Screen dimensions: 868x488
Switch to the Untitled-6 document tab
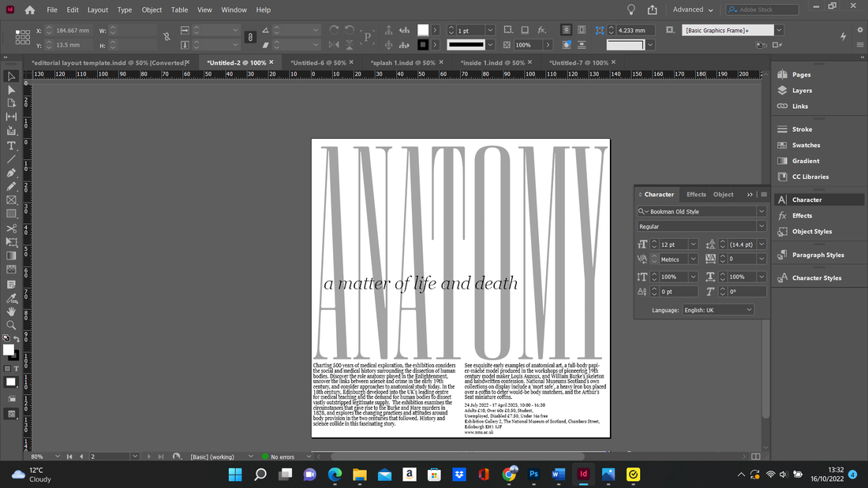point(318,62)
